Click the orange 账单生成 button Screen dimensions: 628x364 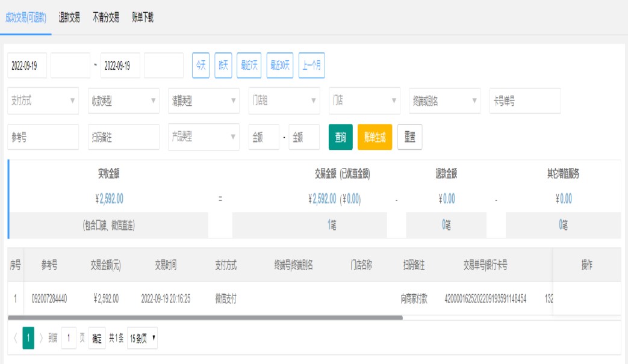[x=375, y=137]
